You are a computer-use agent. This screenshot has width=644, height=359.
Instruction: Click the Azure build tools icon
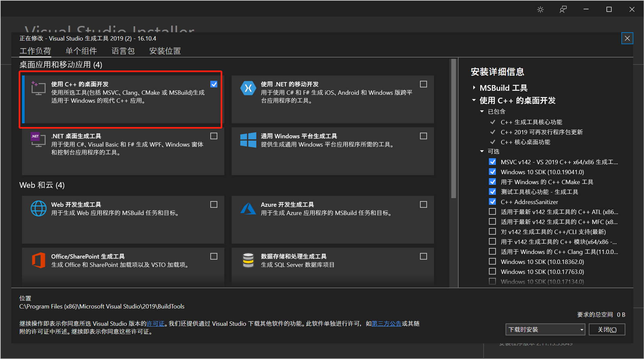(x=248, y=208)
